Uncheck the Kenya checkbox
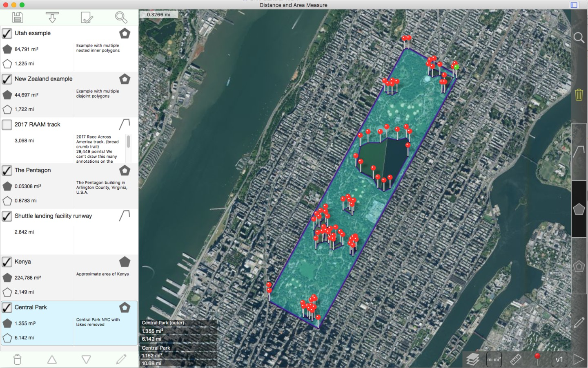 pyautogui.click(x=7, y=262)
